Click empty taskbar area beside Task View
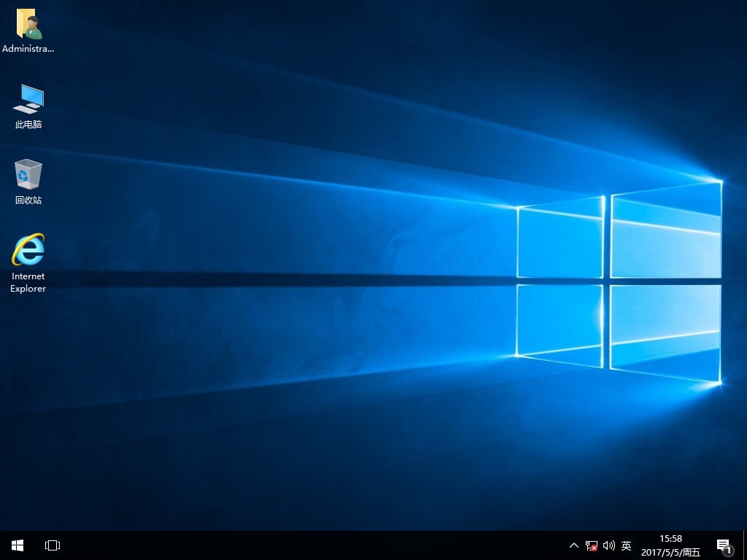Viewport: 747px width, 560px height. coord(292,545)
